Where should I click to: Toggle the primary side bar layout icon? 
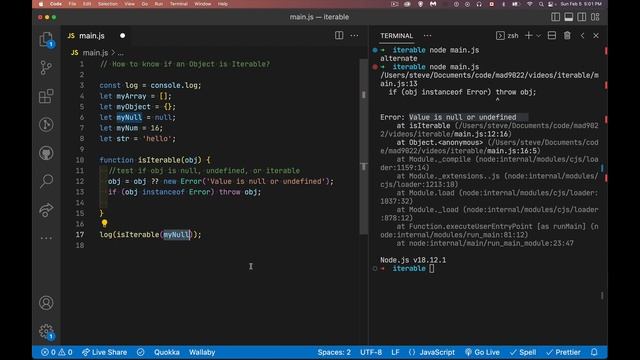pos(556,17)
